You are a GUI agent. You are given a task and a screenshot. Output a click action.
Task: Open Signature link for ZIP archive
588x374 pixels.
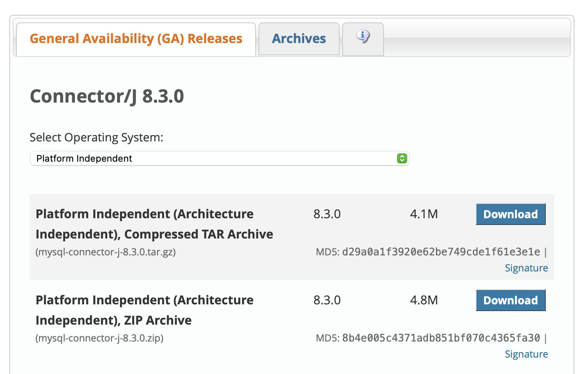point(526,354)
